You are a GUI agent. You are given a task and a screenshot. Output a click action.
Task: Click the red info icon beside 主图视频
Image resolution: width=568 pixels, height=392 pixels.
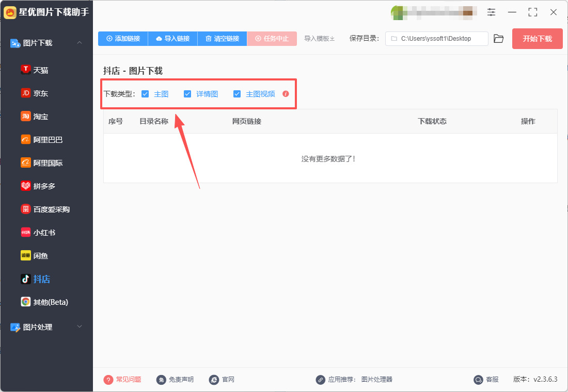(x=286, y=94)
